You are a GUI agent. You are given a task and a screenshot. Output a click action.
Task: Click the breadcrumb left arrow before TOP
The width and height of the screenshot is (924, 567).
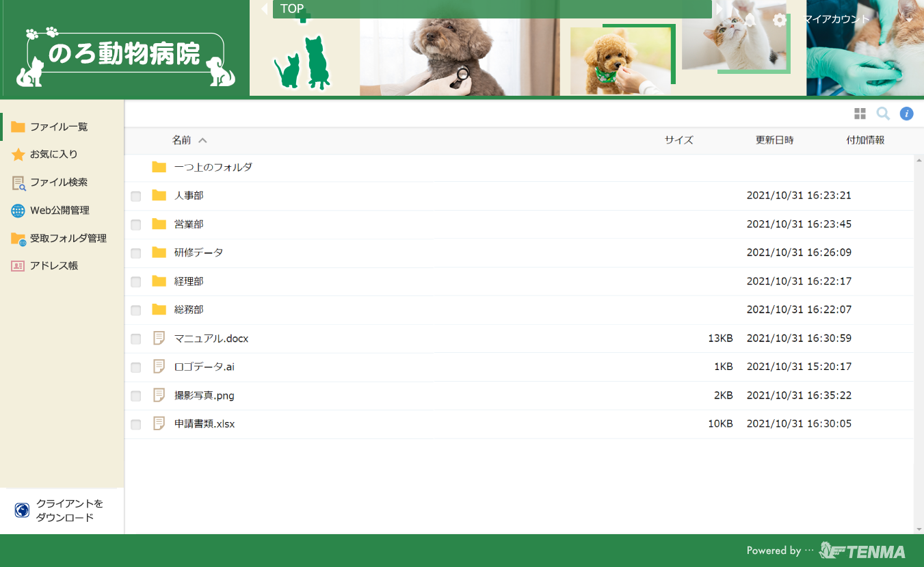(x=265, y=9)
